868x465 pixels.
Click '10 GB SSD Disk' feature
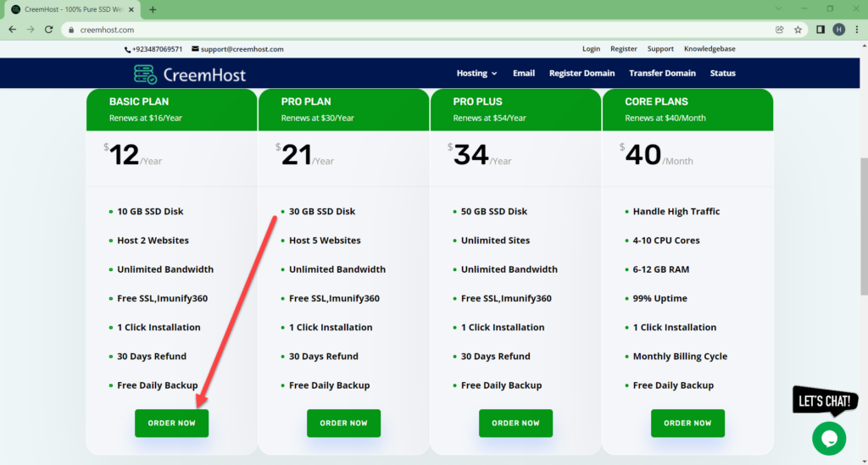[x=150, y=211]
